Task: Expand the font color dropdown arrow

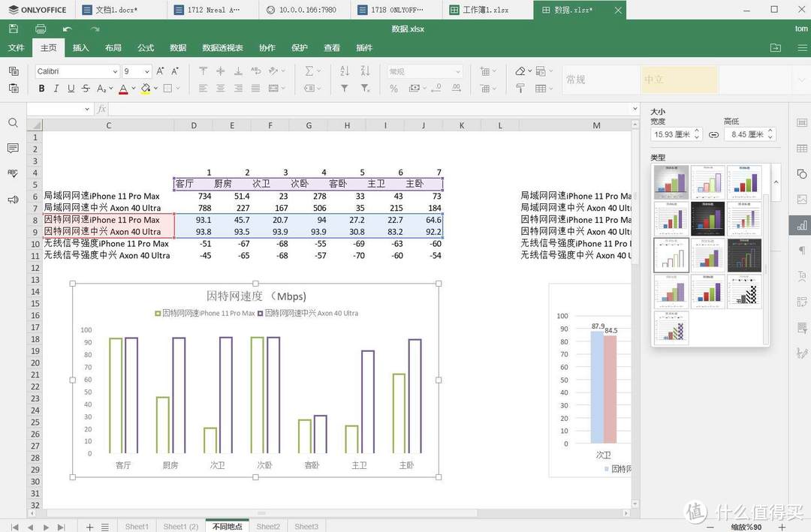Action: tap(134, 89)
